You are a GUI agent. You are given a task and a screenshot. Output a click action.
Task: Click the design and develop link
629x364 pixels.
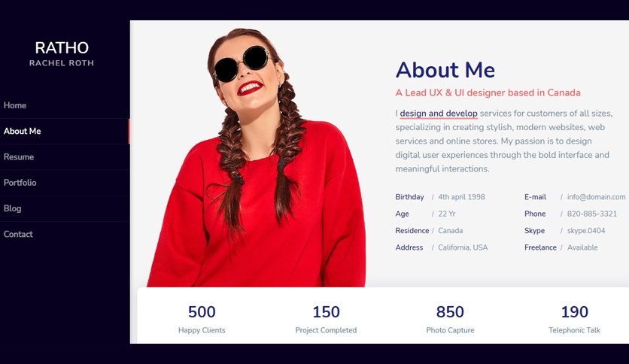coord(439,114)
